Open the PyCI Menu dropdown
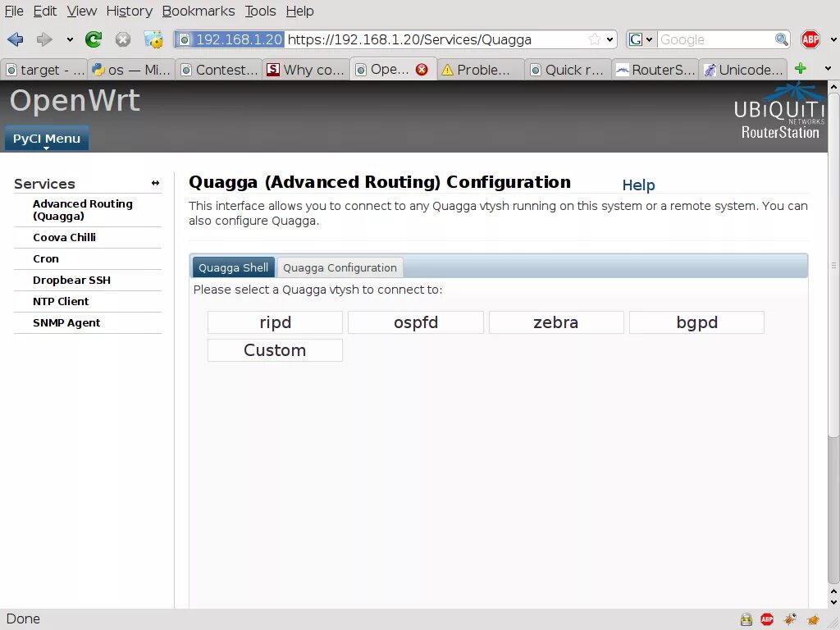 (47, 139)
